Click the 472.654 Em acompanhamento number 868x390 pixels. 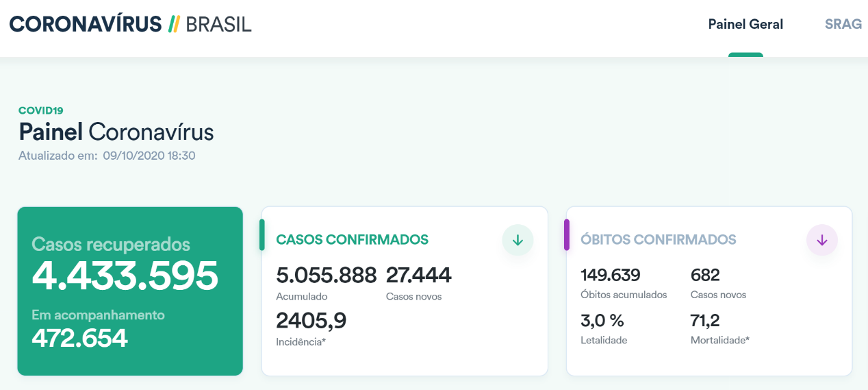tap(79, 338)
